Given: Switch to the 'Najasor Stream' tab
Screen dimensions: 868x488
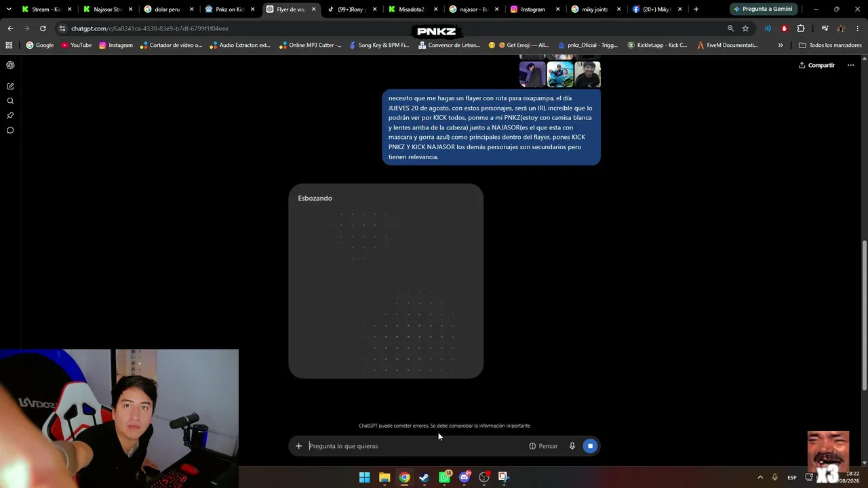Looking at the screenshot, I should 107,9.
